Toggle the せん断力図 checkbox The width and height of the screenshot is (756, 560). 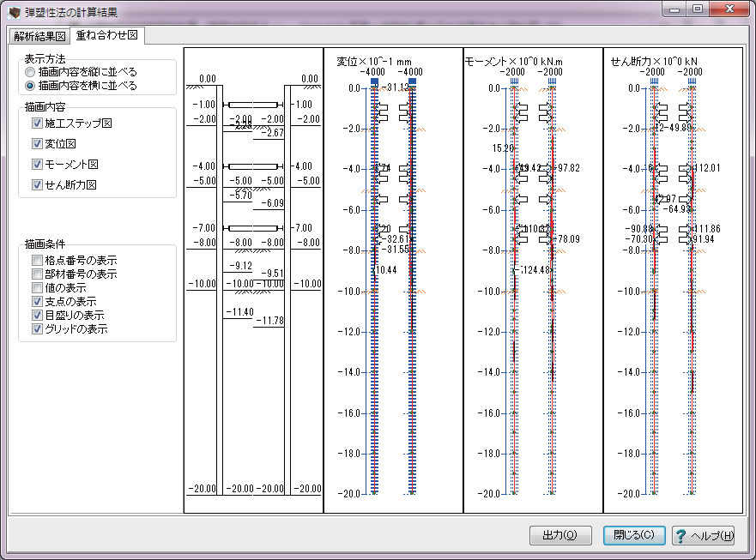(37, 184)
